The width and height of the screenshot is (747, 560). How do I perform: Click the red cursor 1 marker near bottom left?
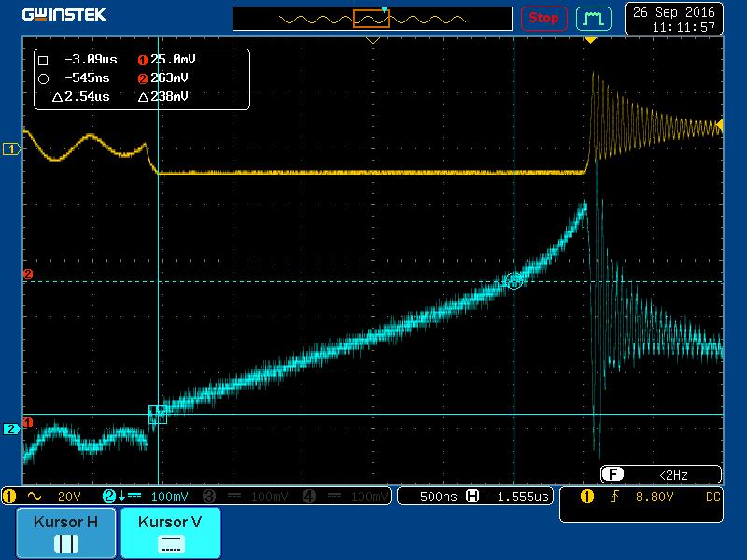pyautogui.click(x=28, y=422)
